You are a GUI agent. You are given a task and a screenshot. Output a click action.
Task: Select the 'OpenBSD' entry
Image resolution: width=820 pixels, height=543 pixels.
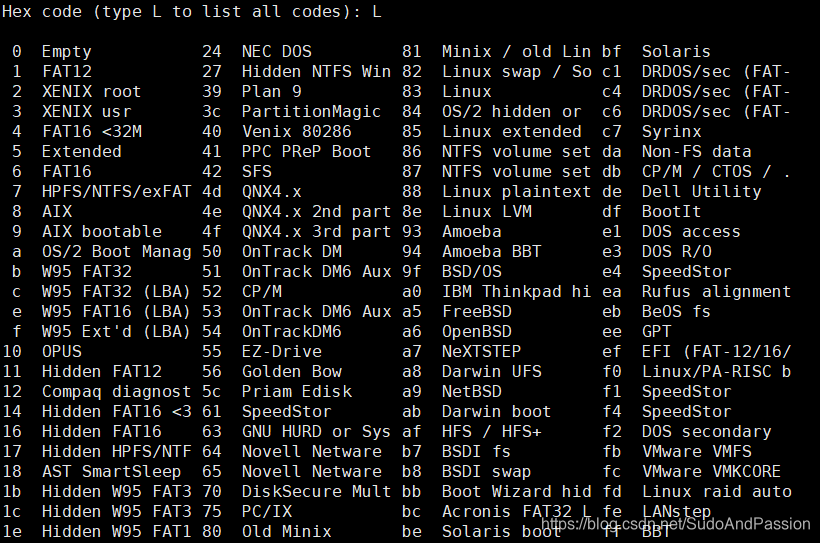476,331
